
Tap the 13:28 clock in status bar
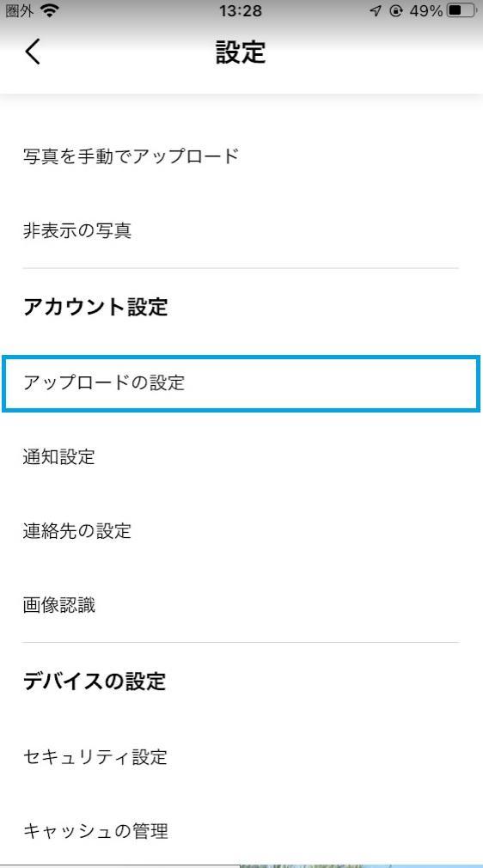pos(241,10)
